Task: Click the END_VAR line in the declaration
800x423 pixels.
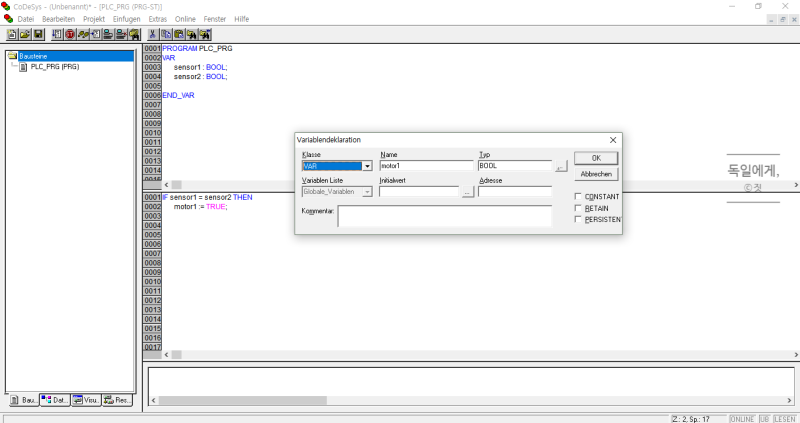Action: 178,95
